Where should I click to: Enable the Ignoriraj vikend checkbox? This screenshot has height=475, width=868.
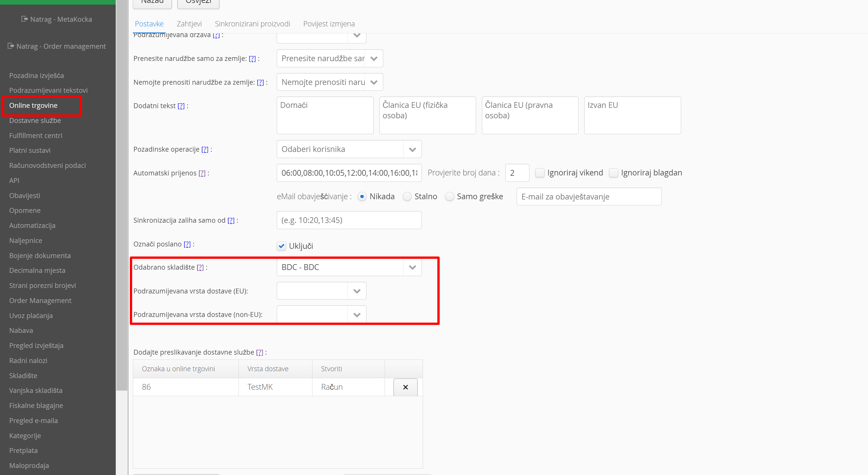click(x=540, y=173)
